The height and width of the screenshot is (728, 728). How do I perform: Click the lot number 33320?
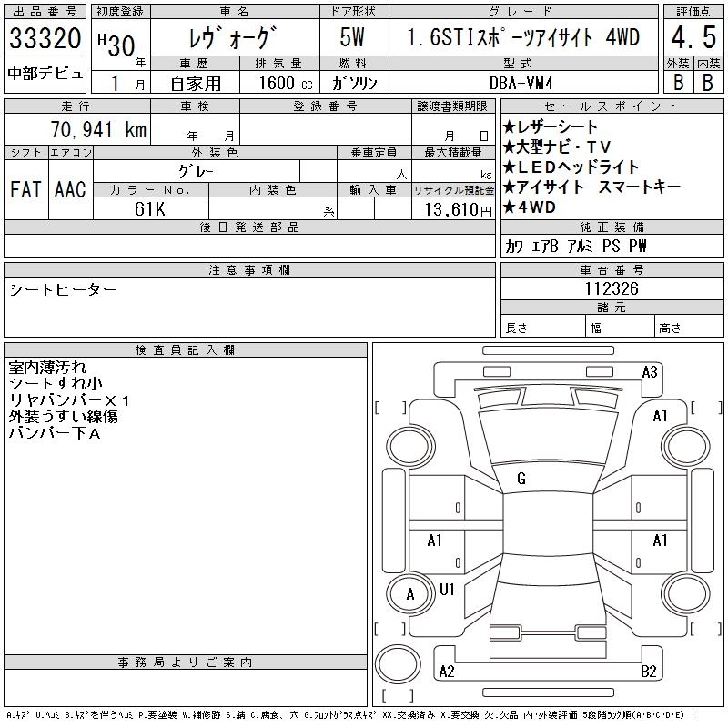45,40
